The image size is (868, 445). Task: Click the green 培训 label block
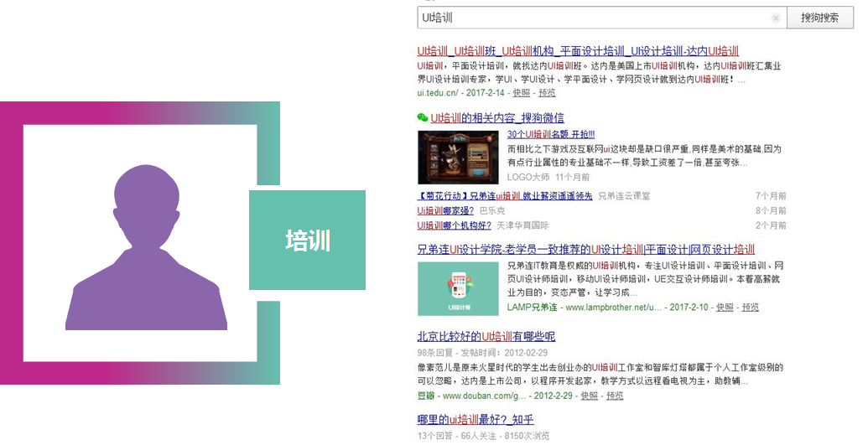click(x=307, y=240)
